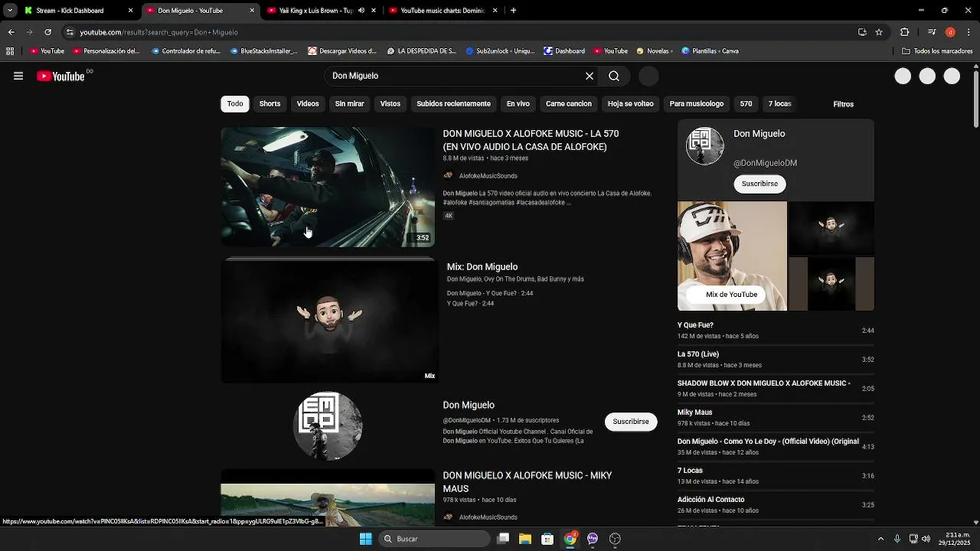Open the Chrome three-dot menu

(x=969, y=32)
